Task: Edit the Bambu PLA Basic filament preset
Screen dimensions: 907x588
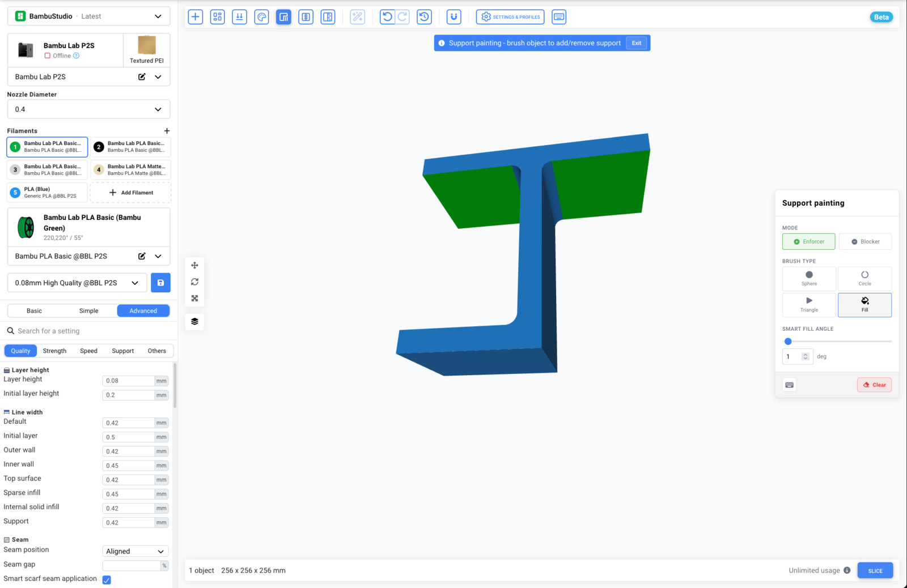Action: [x=142, y=256]
